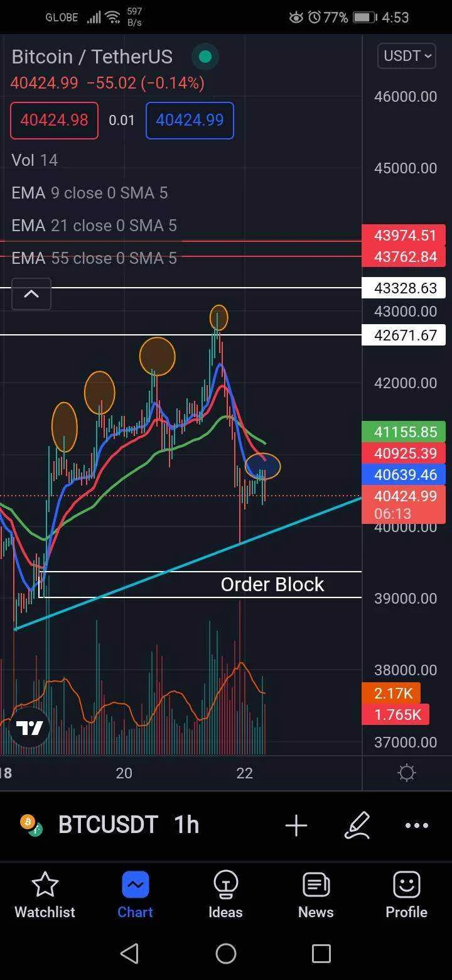452x980 pixels.
Task: Switch to the News tab
Action: 316,896
